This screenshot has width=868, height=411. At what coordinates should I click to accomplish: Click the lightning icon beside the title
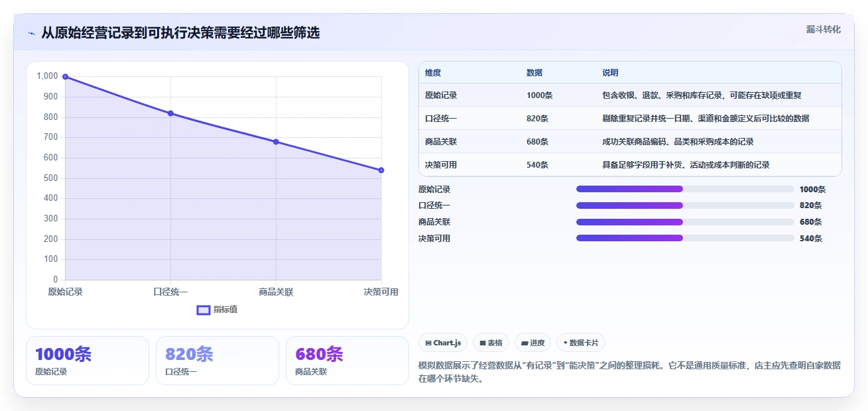pyautogui.click(x=32, y=33)
